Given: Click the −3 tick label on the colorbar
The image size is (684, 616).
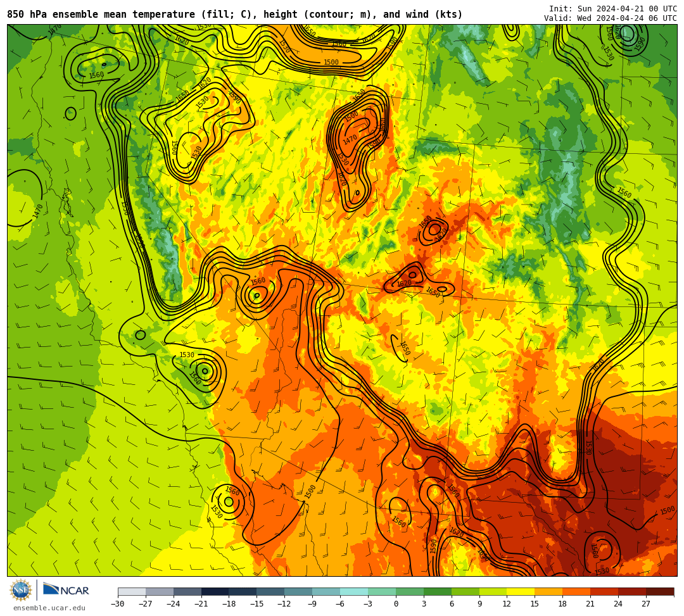Looking at the screenshot, I should click(x=368, y=604).
